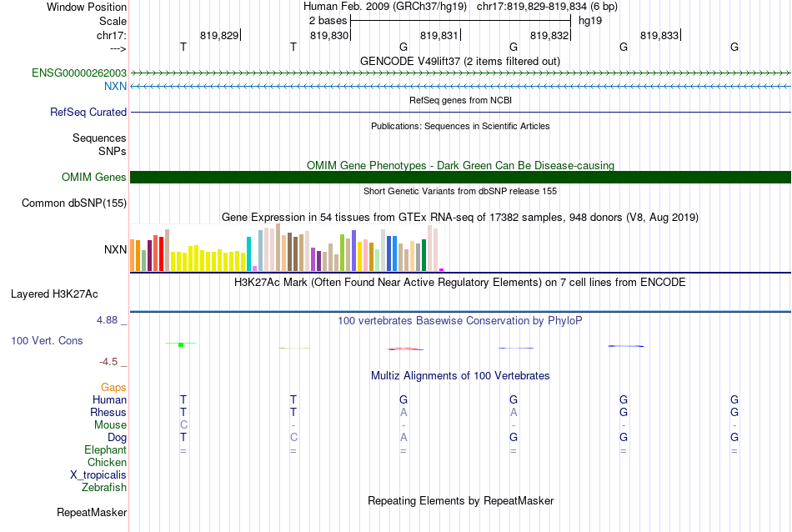Viewport: 792px width, 532px height.
Task: Click the orange Gaps label
Action: 113,387
